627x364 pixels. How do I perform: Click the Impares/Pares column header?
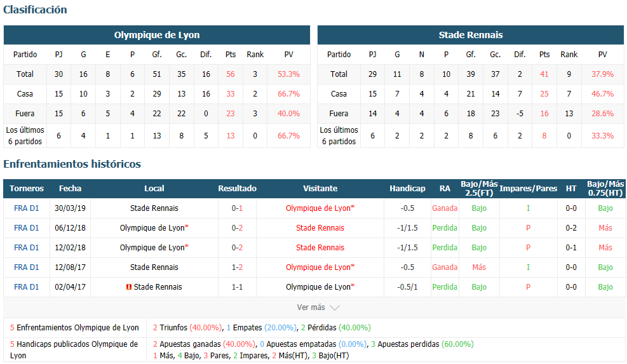coord(529,189)
